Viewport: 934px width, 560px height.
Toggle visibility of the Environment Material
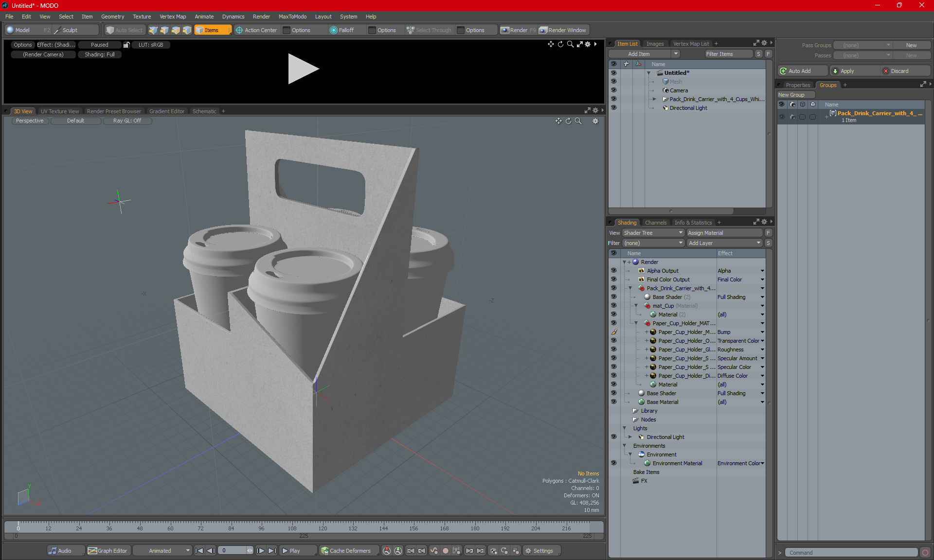613,463
